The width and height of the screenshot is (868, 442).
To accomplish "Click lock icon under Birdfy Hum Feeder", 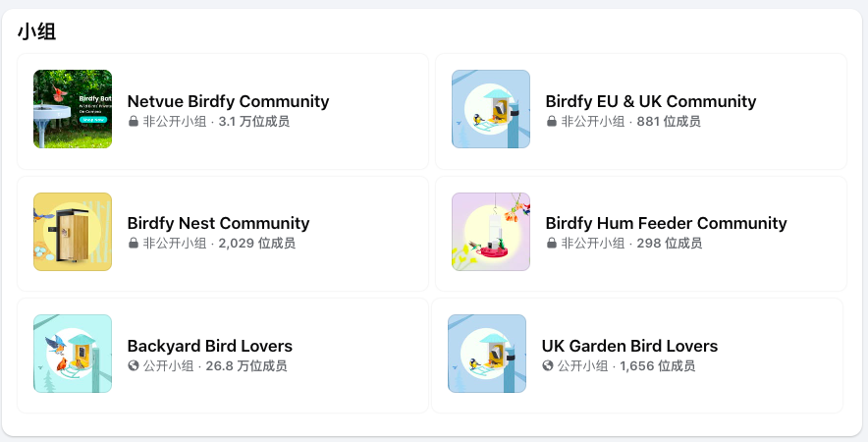I will tap(552, 244).
